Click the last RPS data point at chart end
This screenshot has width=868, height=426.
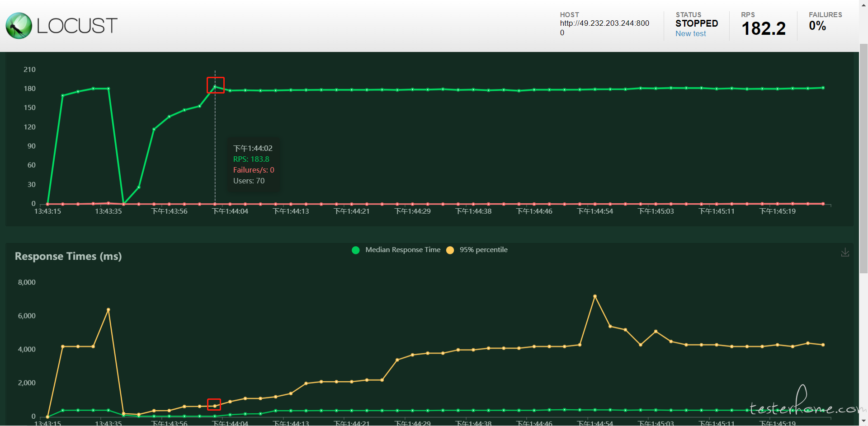click(823, 88)
